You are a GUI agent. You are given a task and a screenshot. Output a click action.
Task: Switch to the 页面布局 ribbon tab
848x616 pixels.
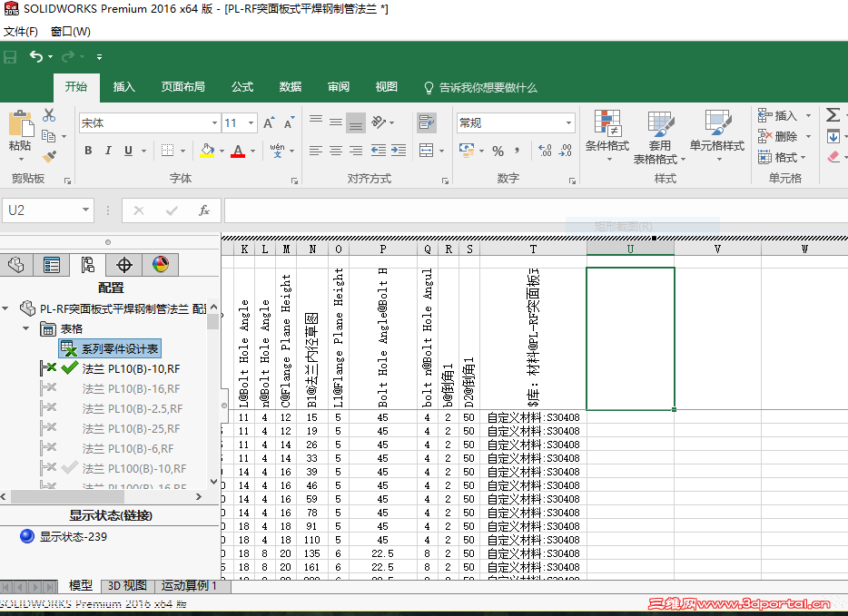coord(182,87)
